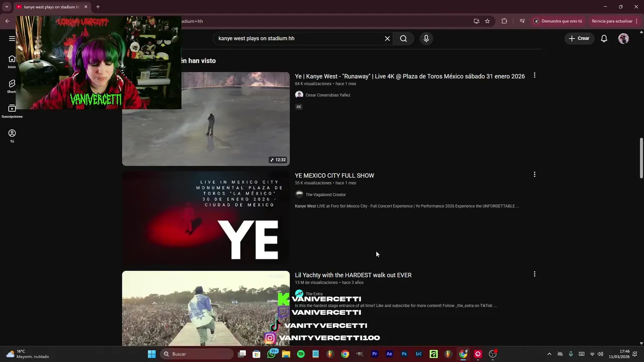This screenshot has width=644, height=362.
Task: Open WhatsApp from the taskbar
Action: click(272, 354)
